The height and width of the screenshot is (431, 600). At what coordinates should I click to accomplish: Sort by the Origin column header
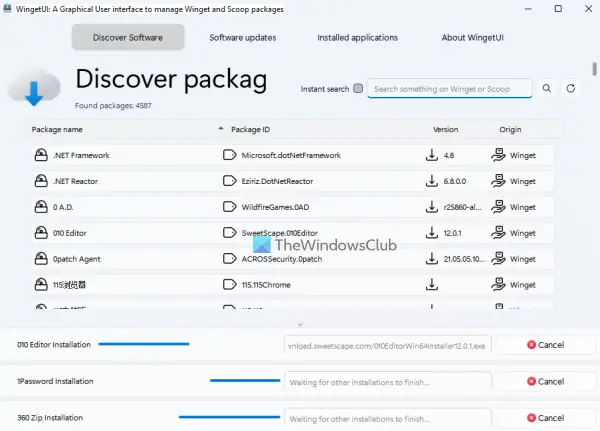click(x=510, y=129)
